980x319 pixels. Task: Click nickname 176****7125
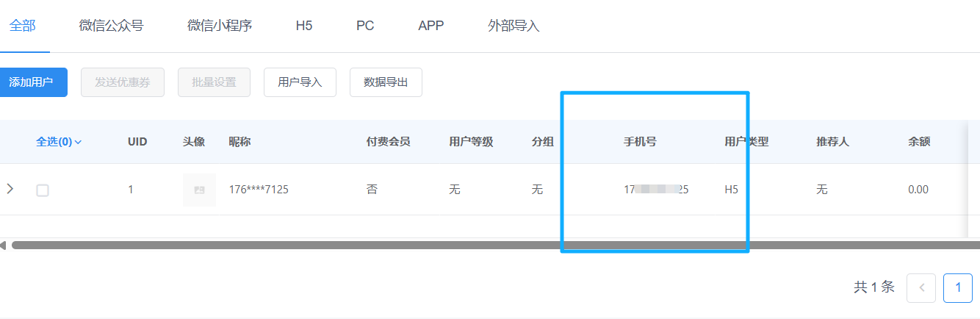tap(259, 190)
